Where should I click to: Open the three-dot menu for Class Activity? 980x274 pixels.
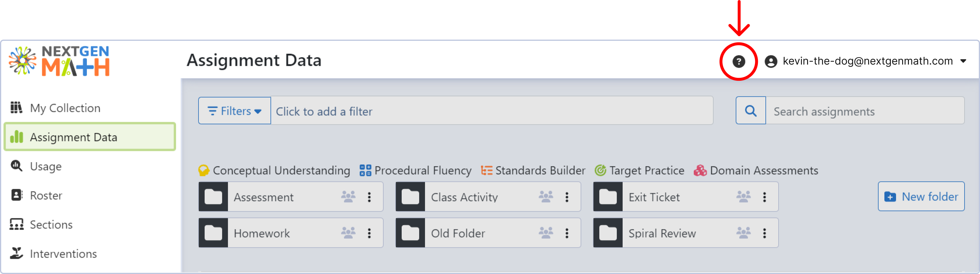pyautogui.click(x=567, y=197)
